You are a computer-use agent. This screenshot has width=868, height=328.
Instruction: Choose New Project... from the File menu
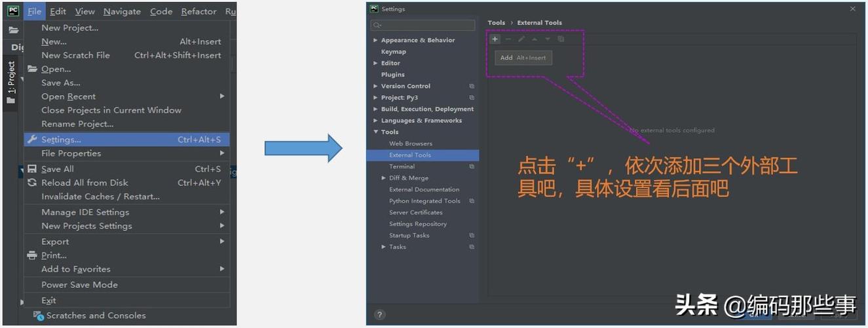pos(127,28)
